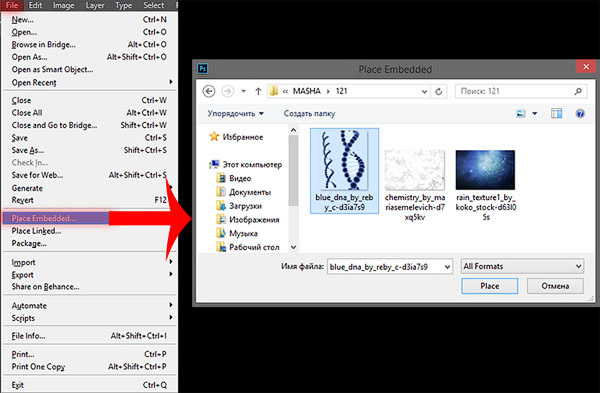Open the Музыка folder in the sidebar
The height and width of the screenshot is (393, 600).
click(236, 233)
